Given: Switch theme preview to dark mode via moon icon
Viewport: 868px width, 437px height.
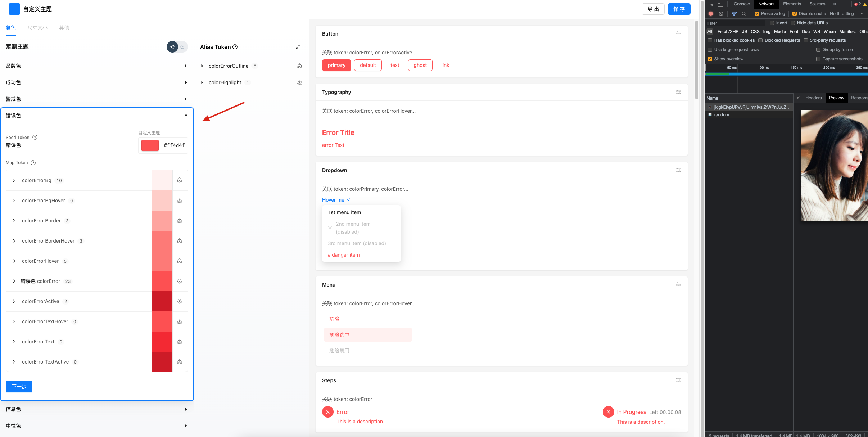Looking at the screenshot, I should click(183, 47).
